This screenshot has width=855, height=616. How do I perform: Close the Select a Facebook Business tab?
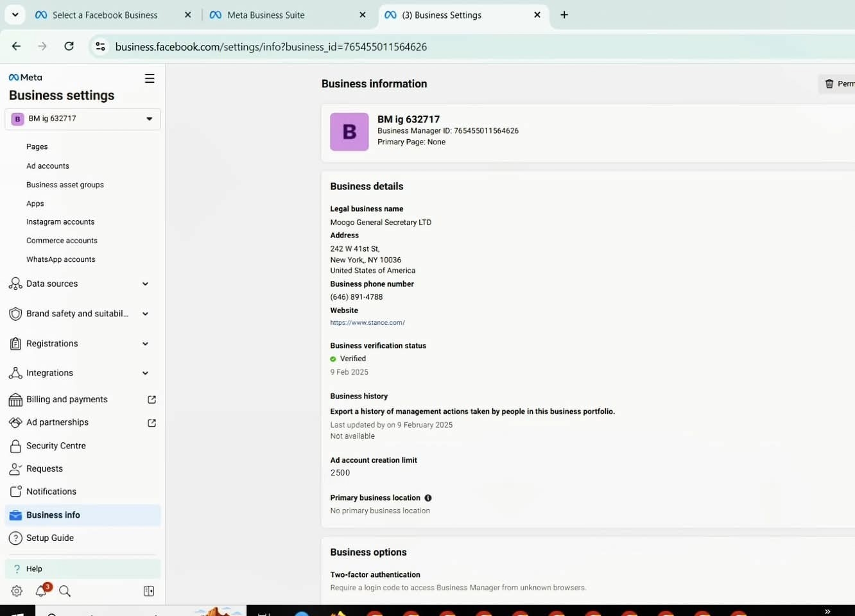click(188, 15)
